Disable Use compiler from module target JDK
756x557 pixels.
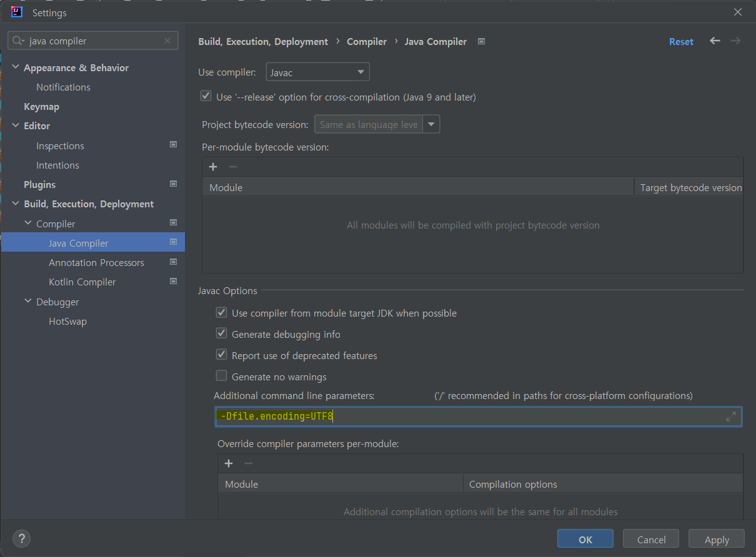pos(221,313)
